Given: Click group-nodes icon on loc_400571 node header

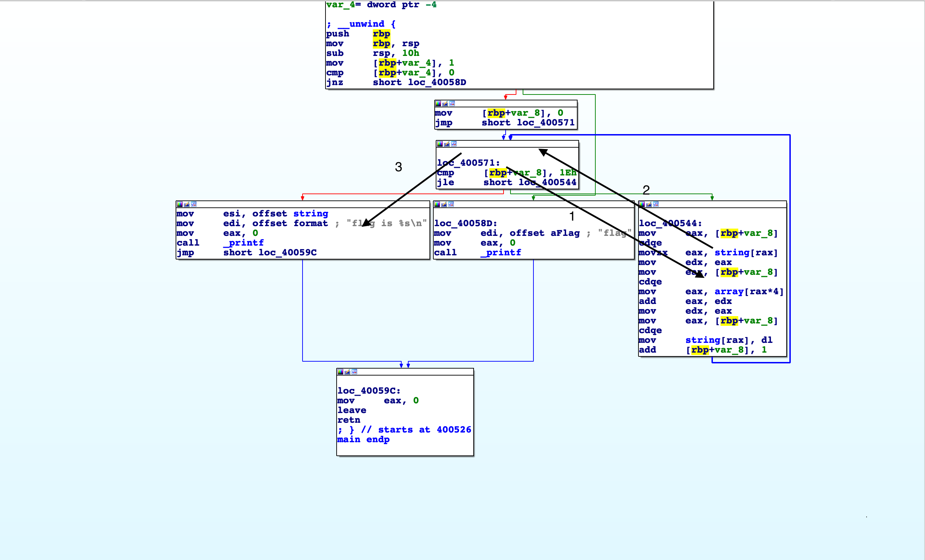Looking at the screenshot, I should 453,144.
